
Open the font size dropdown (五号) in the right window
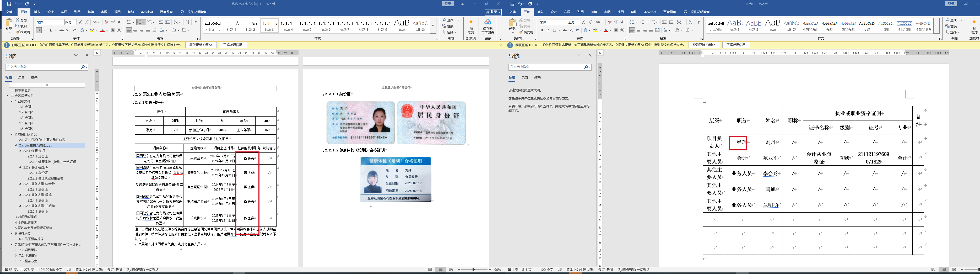click(x=578, y=22)
